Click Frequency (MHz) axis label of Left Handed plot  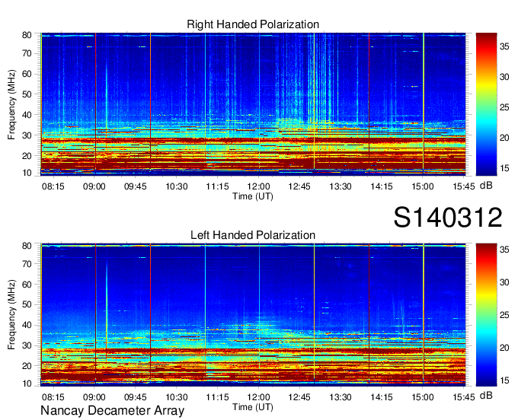coord(11,315)
